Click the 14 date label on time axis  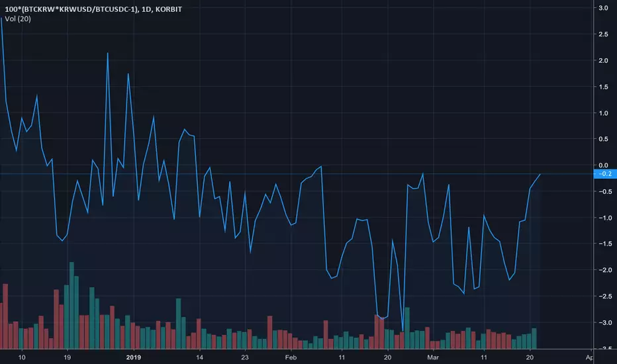click(199, 357)
